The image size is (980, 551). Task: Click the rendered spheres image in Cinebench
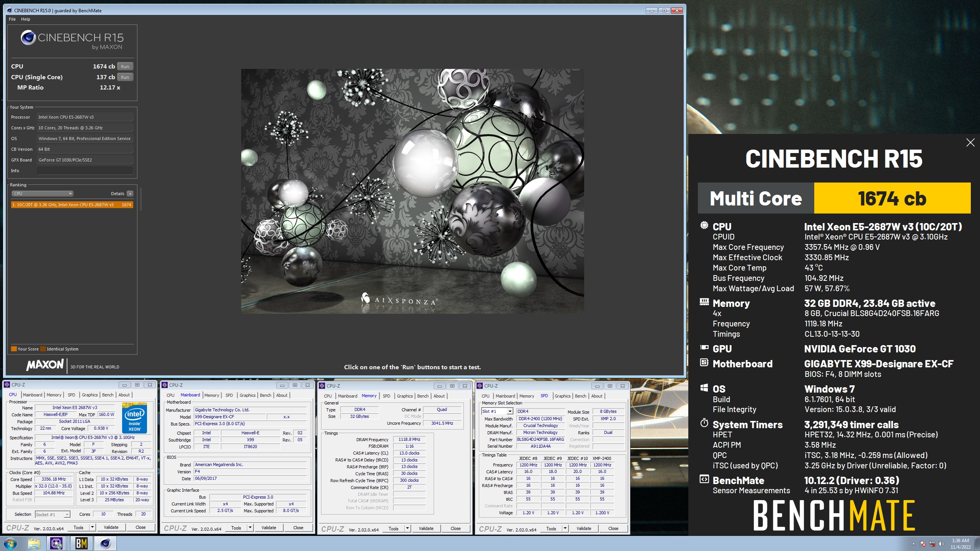[x=412, y=191]
